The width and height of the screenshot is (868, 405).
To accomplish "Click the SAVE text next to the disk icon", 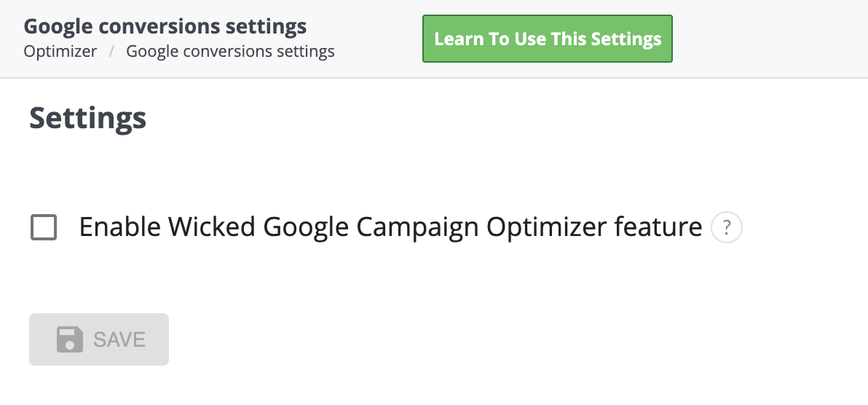I will [119, 339].
